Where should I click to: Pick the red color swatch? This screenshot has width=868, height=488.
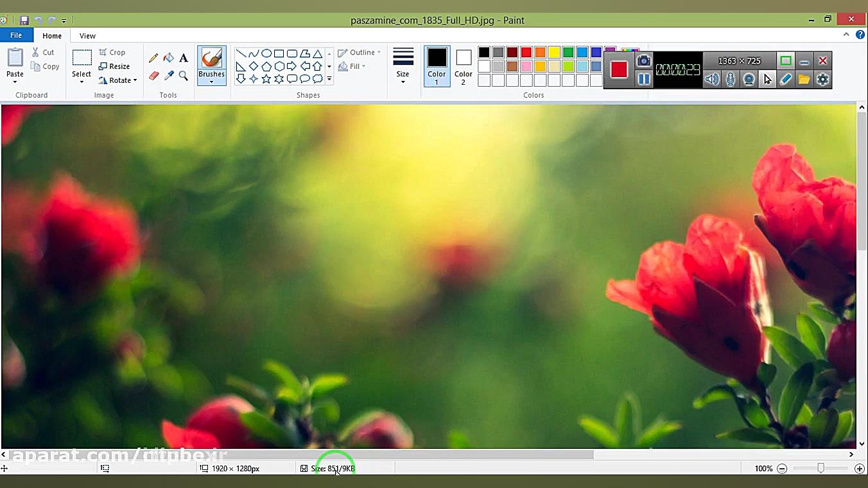pos(526,53)
